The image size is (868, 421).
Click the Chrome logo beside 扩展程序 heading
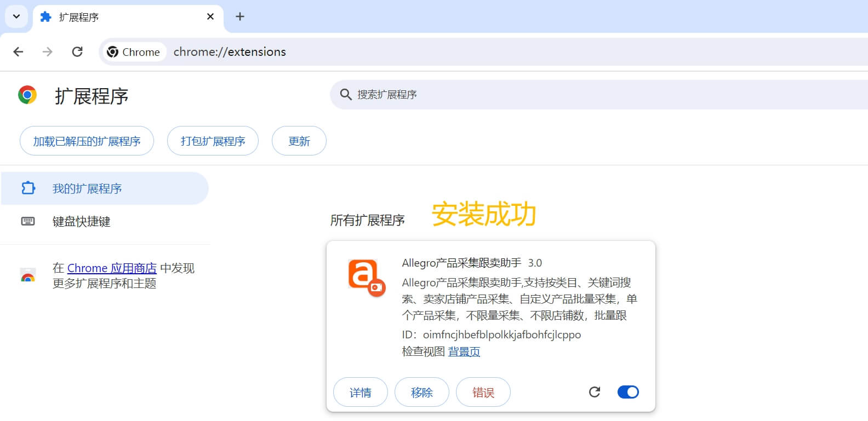27,95
